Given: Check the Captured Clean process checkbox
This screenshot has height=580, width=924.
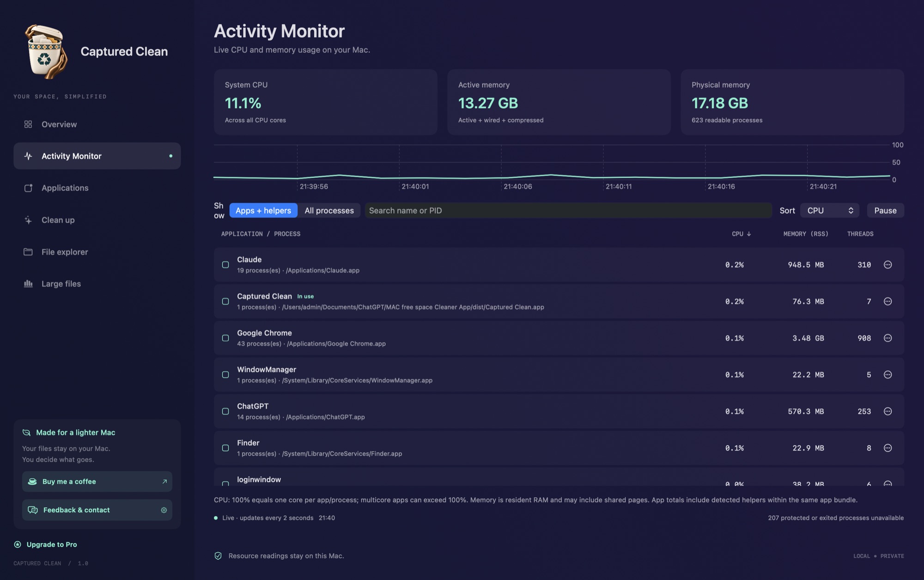Looking at the screenshot, I should [225, 301].
